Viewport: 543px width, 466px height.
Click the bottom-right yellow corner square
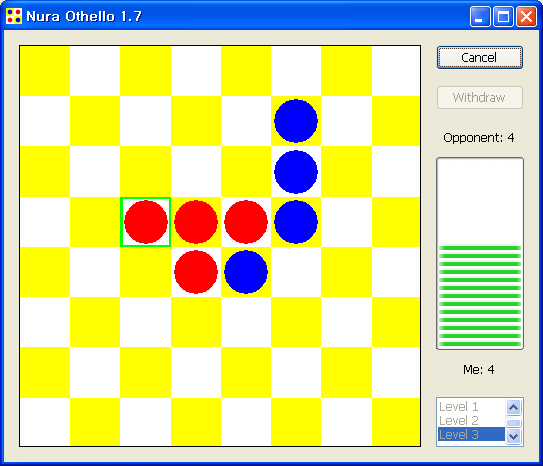click(x=396, y=422)
